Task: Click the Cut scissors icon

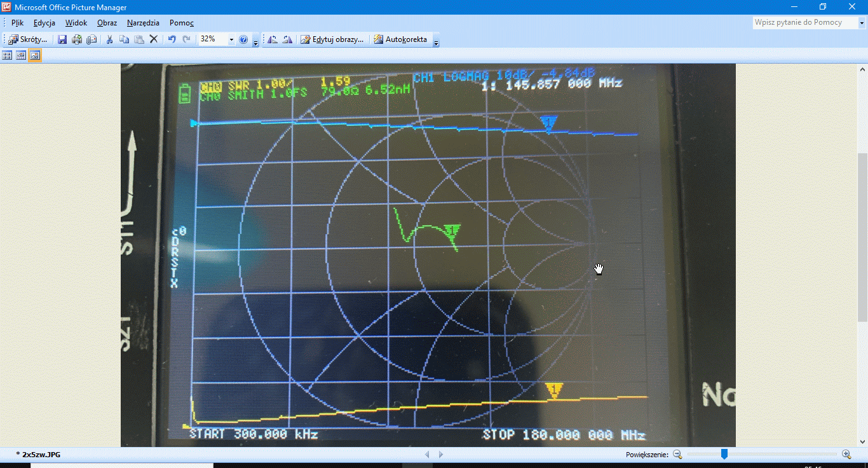Action: [x=109, y=39]
